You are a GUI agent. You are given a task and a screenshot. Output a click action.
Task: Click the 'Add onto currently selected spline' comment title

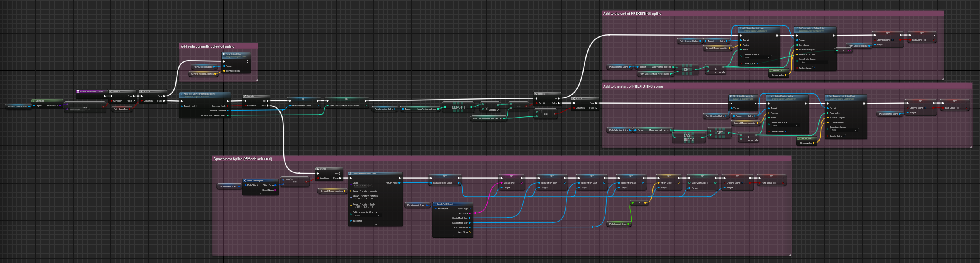(x=207, y=47)
